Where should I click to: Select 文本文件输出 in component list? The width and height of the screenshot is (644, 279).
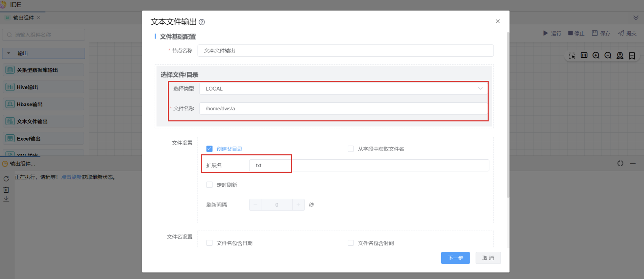[32, 121]
